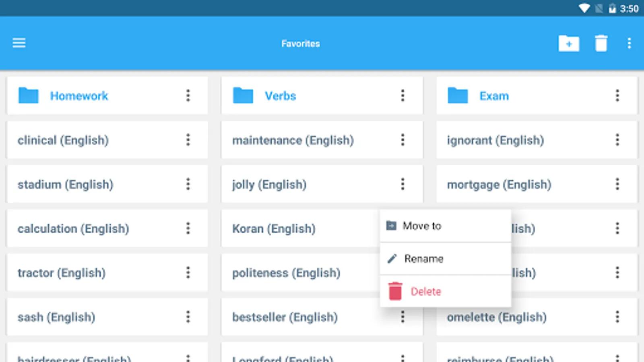This screenshot has height=362, width=644.
Task: Open the hamburger navigation menu
Action: 19,43
